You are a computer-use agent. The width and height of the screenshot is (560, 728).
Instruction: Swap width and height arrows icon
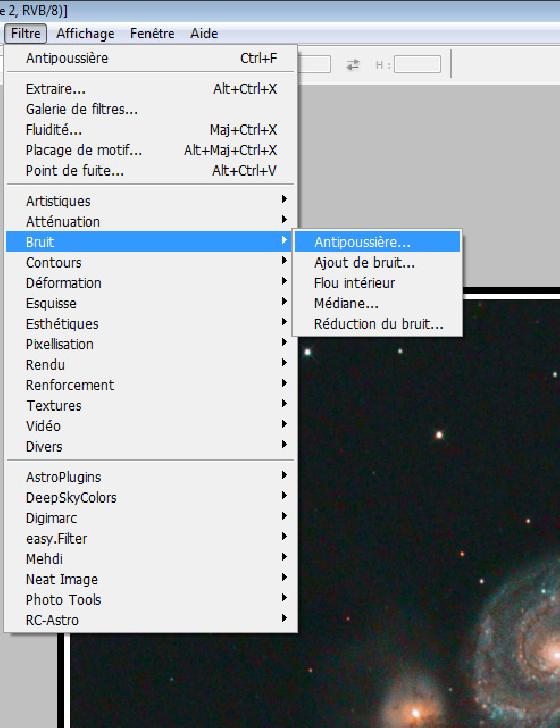coord(353,65)
